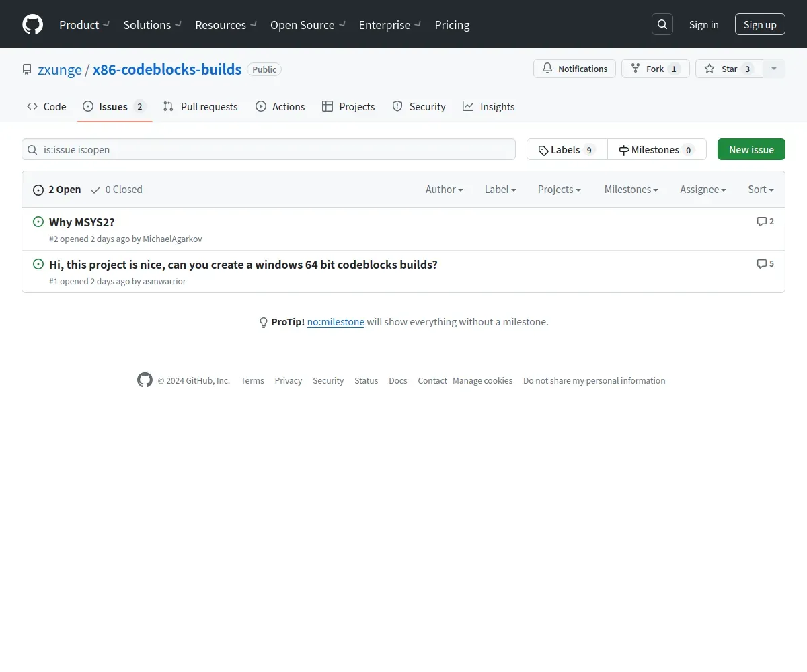Viewport: 807px width, 672px height.
Task: Open the star lists dropdown arrow
Action: tap(774, 69)
